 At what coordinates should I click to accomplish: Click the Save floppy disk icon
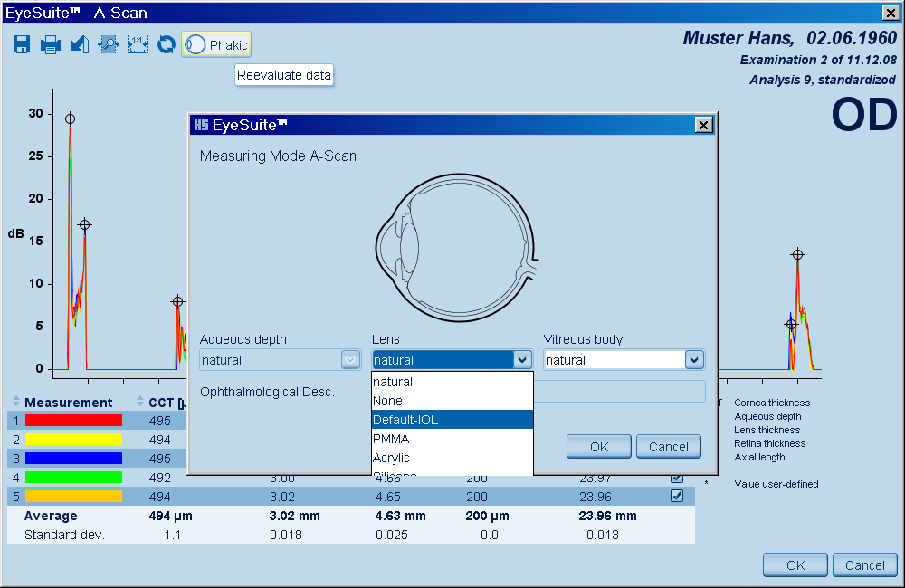(x=22, y=44)
